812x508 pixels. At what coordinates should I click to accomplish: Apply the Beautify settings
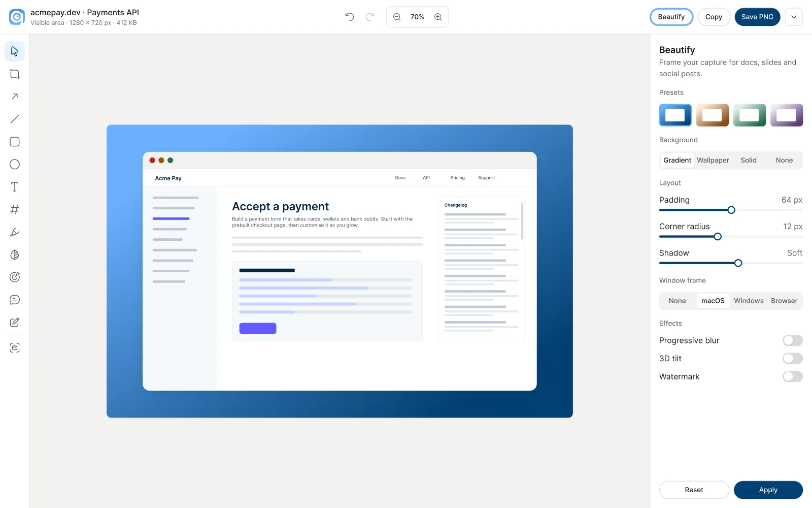click(x=768, y=490)
